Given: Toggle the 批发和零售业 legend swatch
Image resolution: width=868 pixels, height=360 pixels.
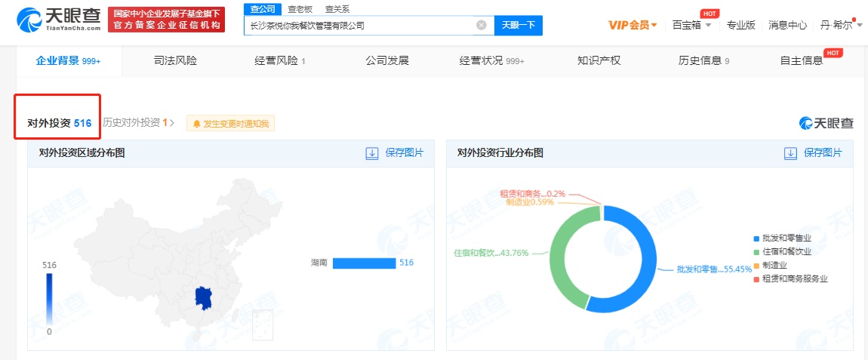Looking at the screenshot, I should click(756, 238).
